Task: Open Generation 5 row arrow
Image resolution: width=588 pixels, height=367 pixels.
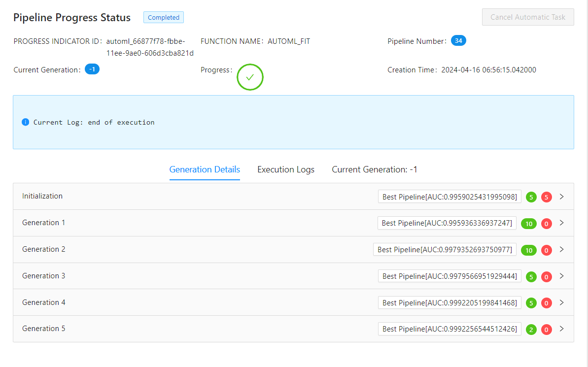Action: click(561, 329)
